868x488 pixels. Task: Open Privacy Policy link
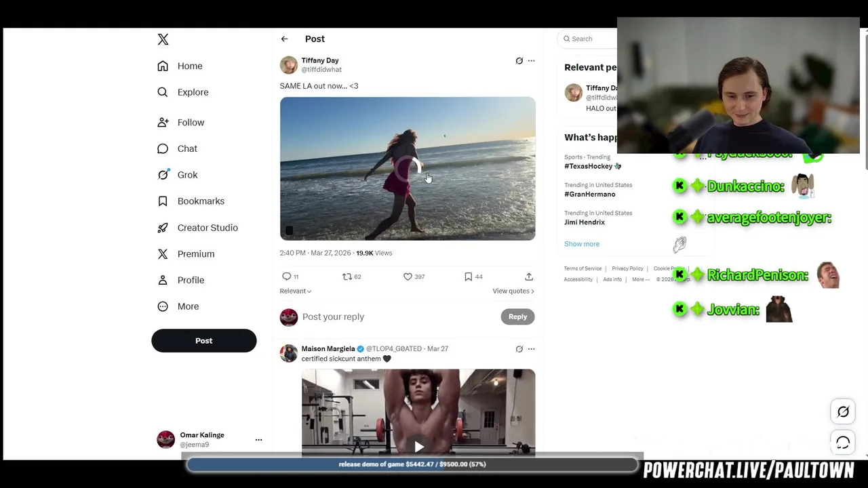(x=627, y=268)
